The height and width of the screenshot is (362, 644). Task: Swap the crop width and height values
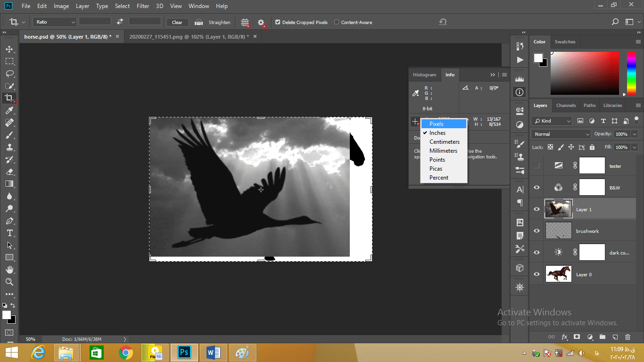pos(120,22)
